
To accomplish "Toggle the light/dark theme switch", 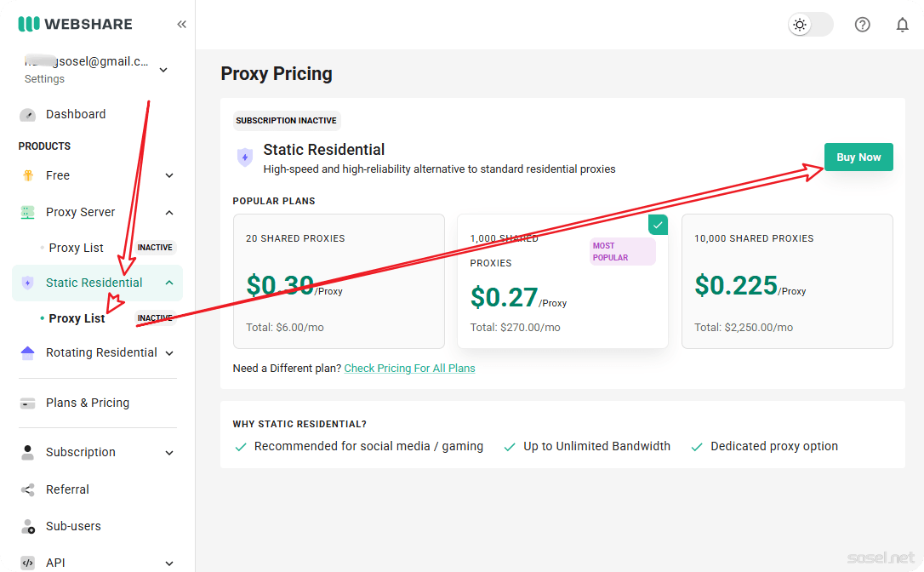I will pyautogui.click(x=810, y=25).
